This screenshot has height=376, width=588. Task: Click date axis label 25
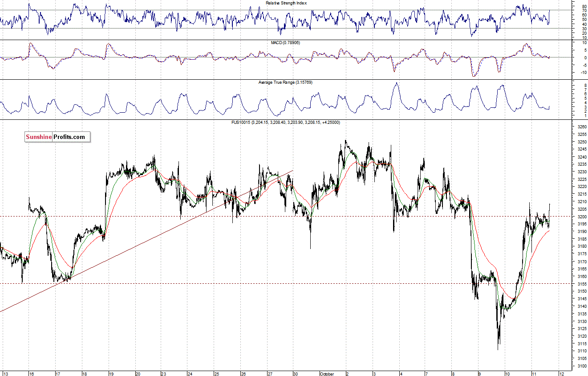216,374
